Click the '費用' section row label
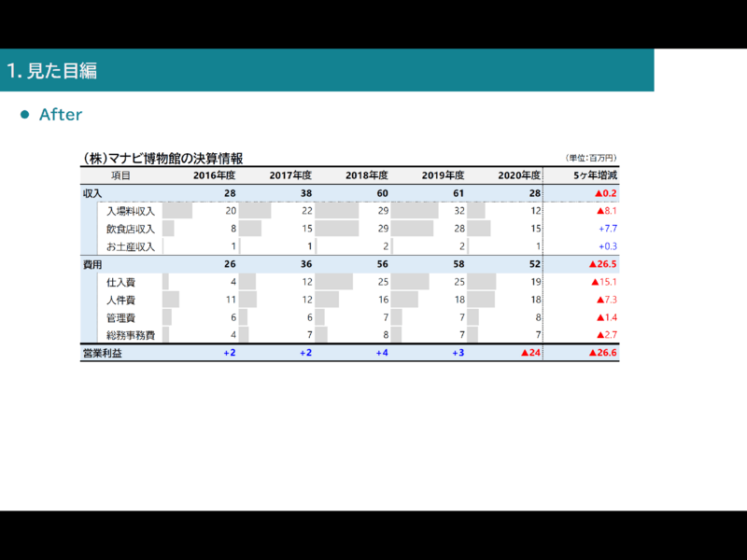 point(92,265)
